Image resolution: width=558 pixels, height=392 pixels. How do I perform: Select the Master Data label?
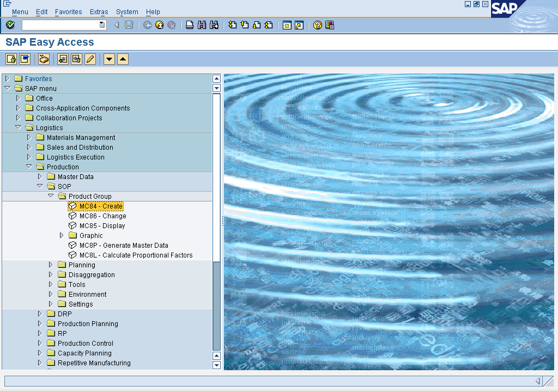pyautogui.click(x=76, y=176)
